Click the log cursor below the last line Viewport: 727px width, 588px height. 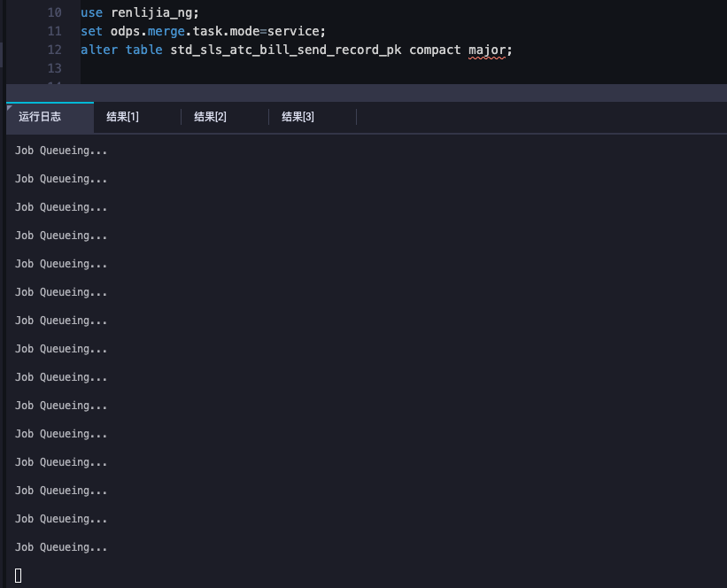coord(18,576)
